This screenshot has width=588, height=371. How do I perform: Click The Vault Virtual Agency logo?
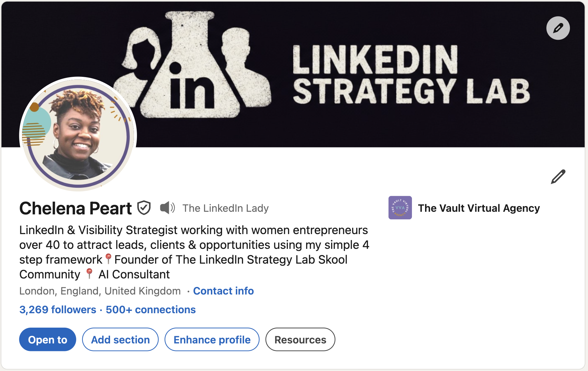coord(400,208)
